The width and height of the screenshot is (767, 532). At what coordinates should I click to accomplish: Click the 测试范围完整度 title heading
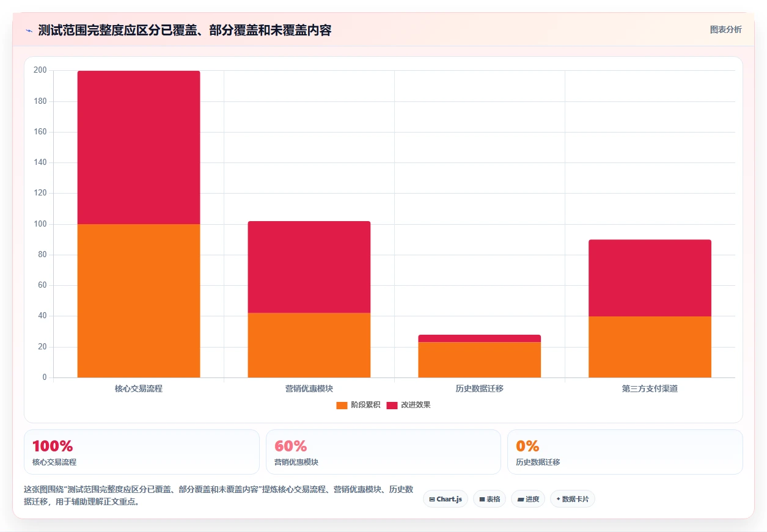[x=185, y=30]
